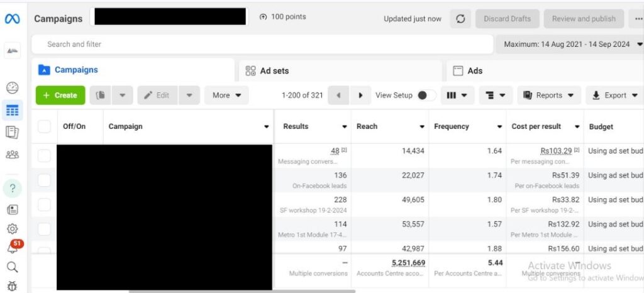
Task: Expand the date range dropdown
Action: [x=572, y=44]
